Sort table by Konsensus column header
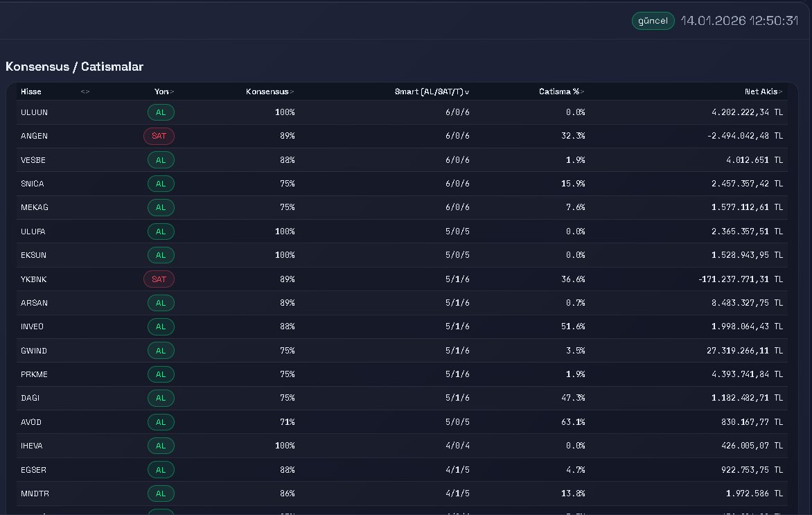The width and height of the screenshot is (812, 515). 270,91
